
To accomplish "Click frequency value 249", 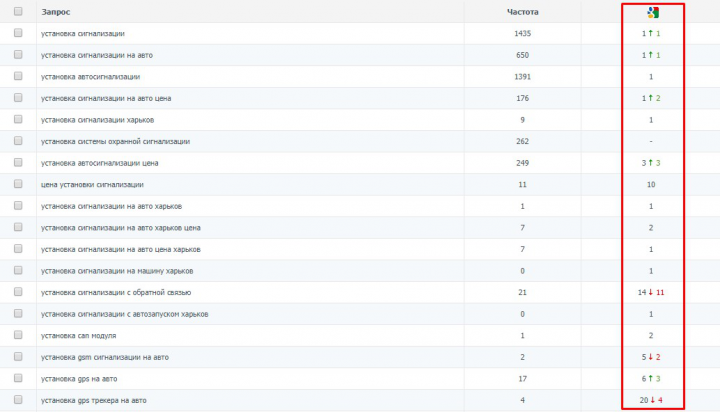I will [523, 163].
